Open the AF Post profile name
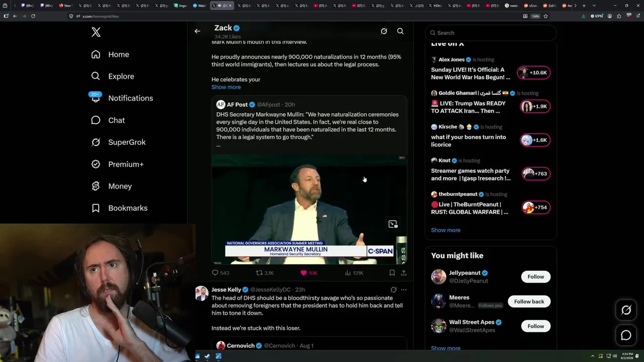The width and height of the screenshot is (644, 362). [x=237, y=105]
